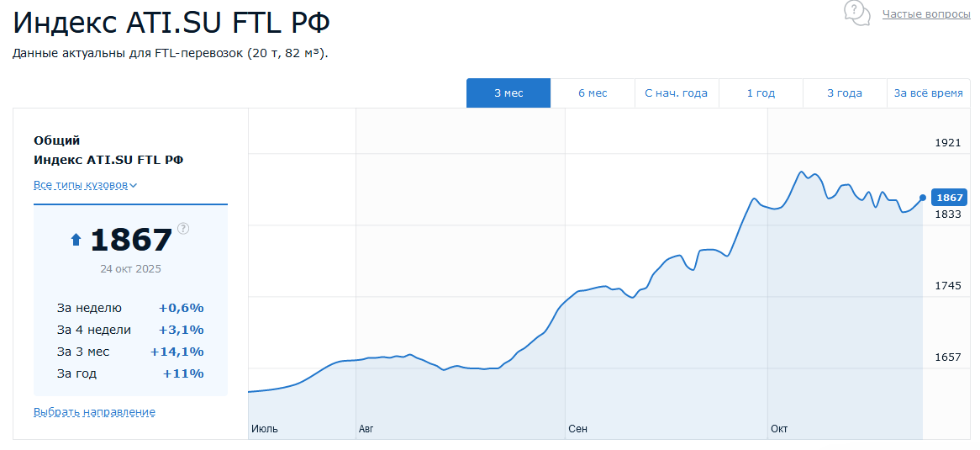
Task: Click the 1833 y-axis value
Action: (x=947, y=214)
